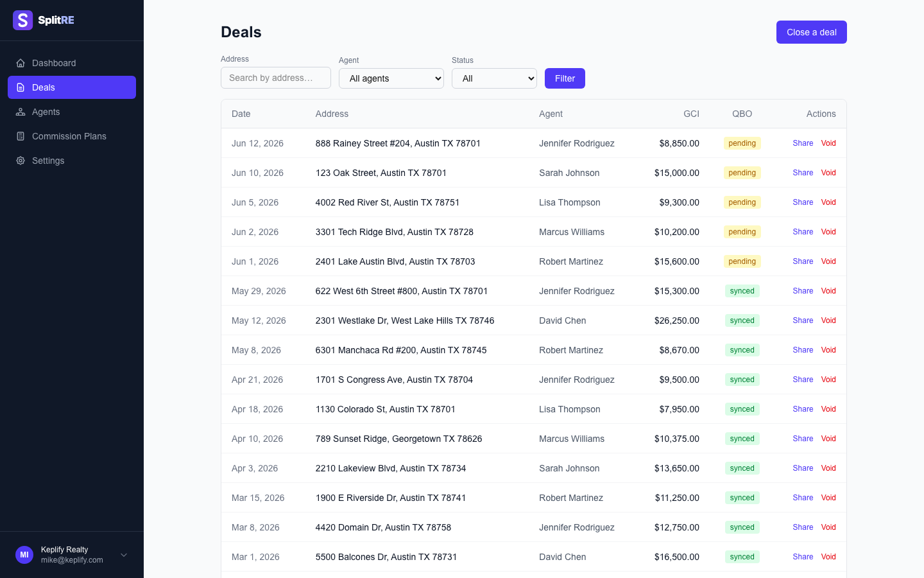924x578 pixels.
Task: Click address 789 Sunset Ridge, Georgetown TX 78626
Action: click(399, 439)
